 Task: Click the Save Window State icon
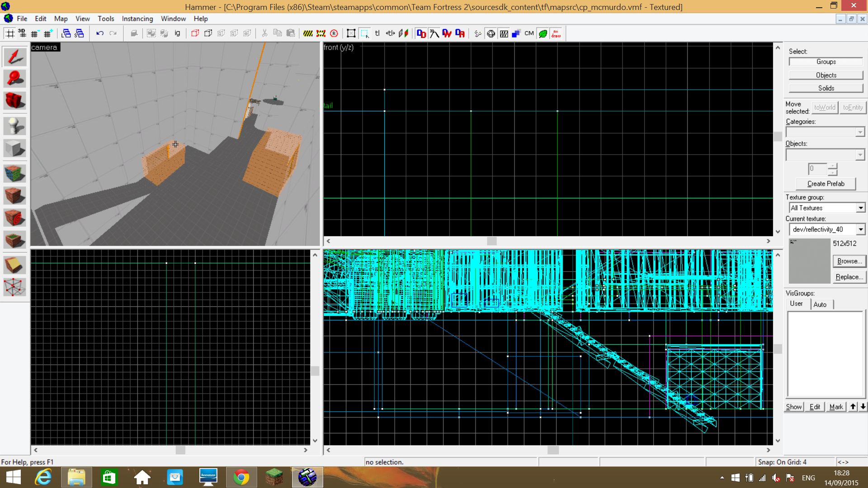79,33
